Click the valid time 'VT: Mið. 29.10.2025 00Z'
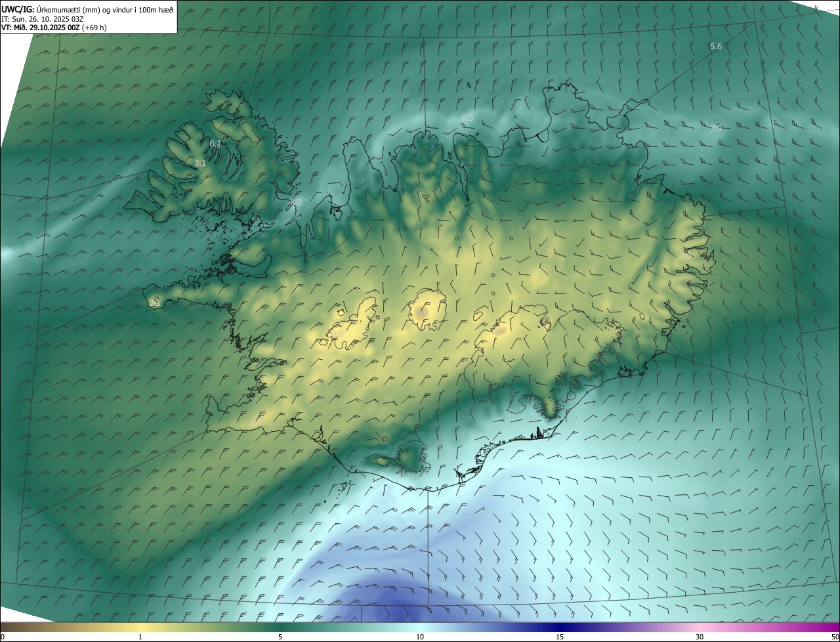This screenshot has width=840, height=642. 41,28
